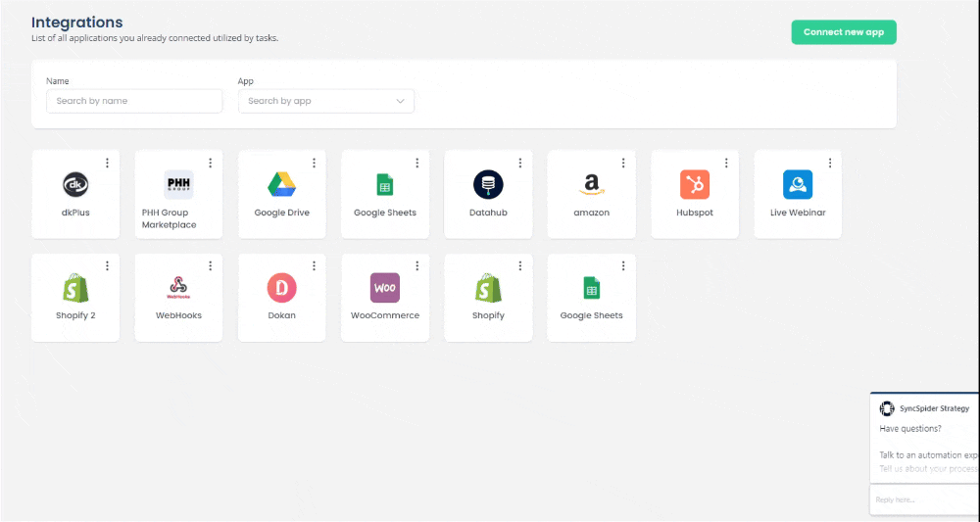
Task: Show options menu for Google Drive card
Action: [x=314, y=163]
